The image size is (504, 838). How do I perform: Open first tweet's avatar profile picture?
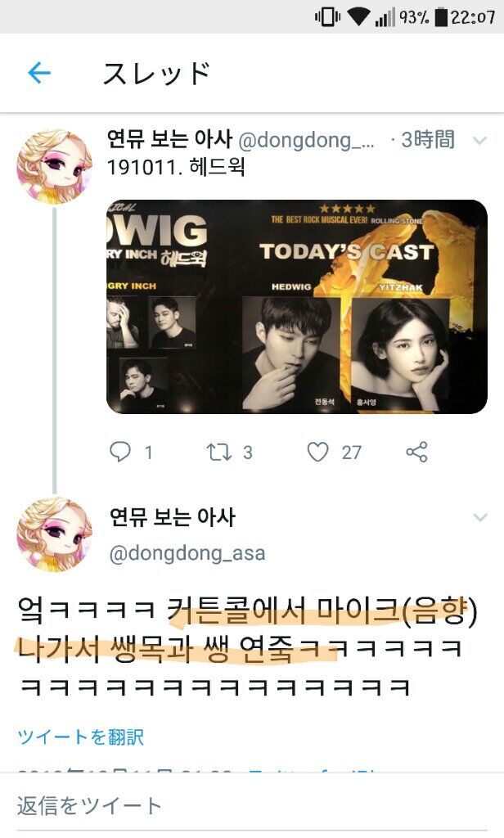55,167
